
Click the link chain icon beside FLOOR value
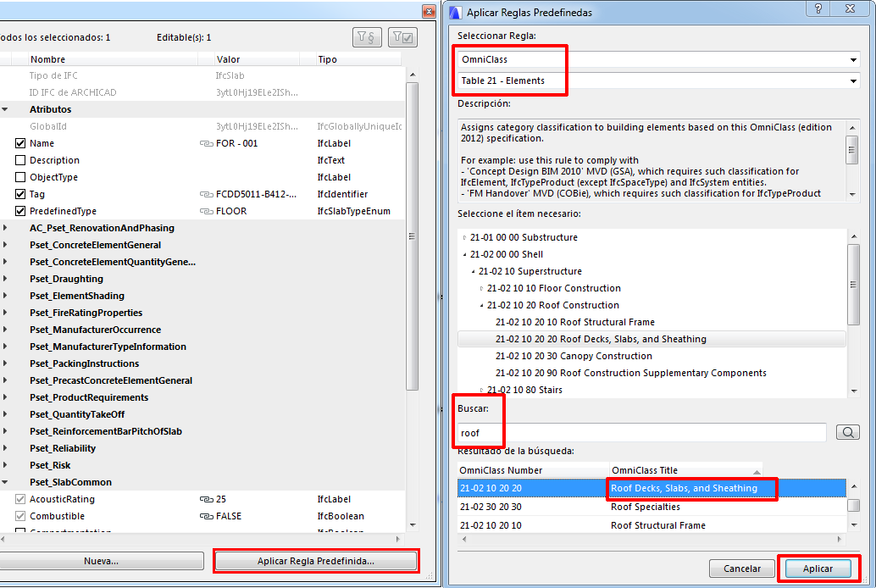(x=206, y=211)
